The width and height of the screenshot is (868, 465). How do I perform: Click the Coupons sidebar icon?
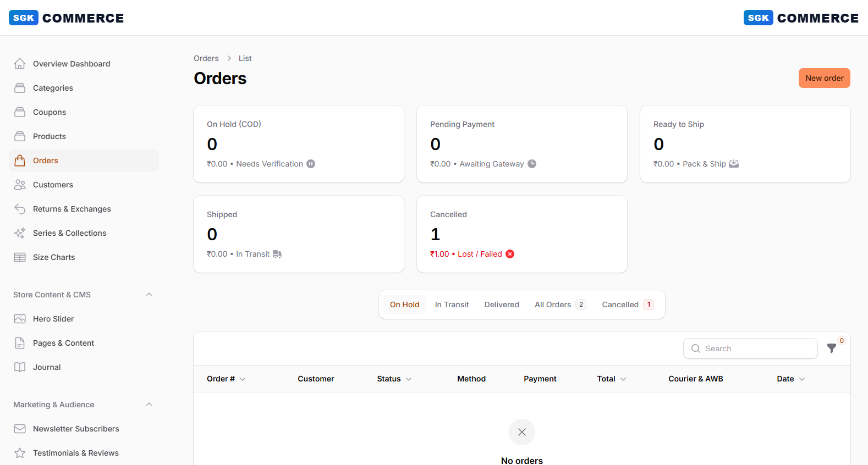(x=20, y=112)
